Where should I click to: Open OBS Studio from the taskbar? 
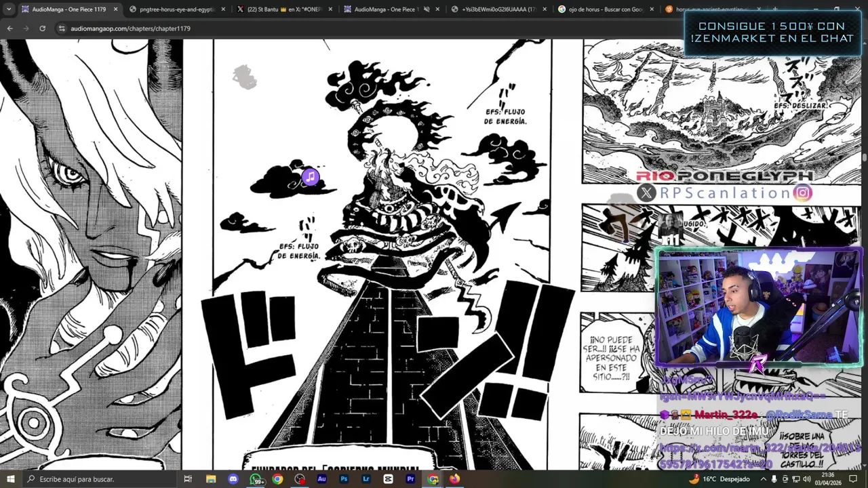pyautogui.click(x=300, y=479)
